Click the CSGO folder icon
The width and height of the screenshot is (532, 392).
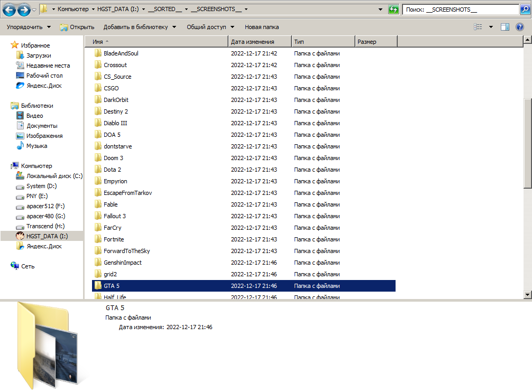coord(98,88)
